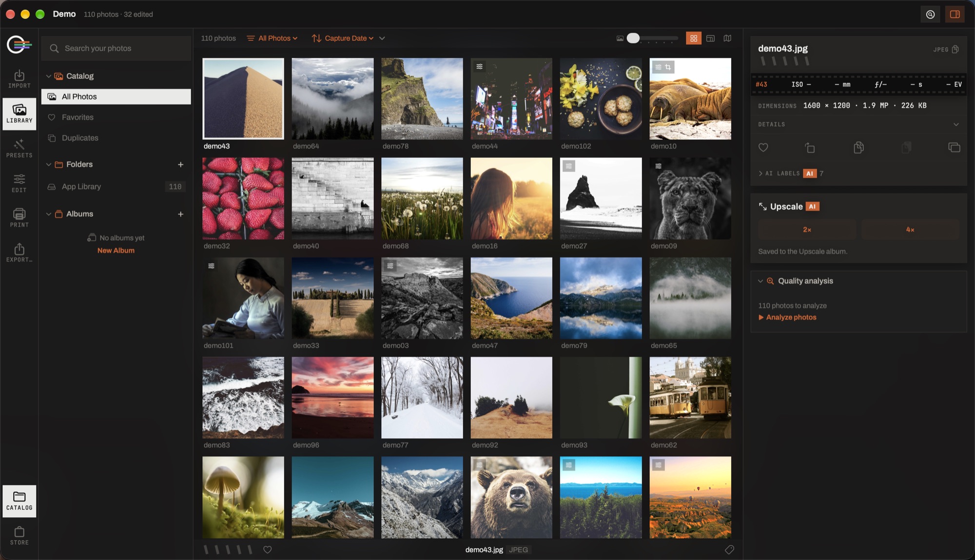Click the Search your photos field
Viewport: 975px width, 560px height.
[x=116, y=48]
